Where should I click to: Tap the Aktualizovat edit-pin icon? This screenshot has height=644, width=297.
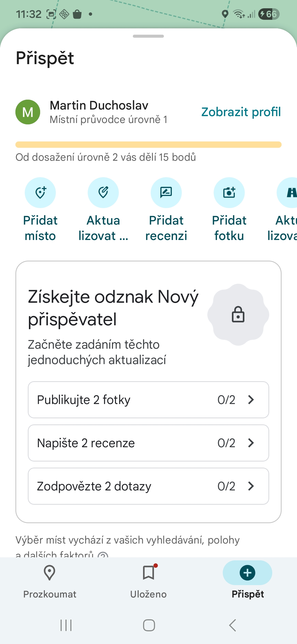tap(103, 193)
